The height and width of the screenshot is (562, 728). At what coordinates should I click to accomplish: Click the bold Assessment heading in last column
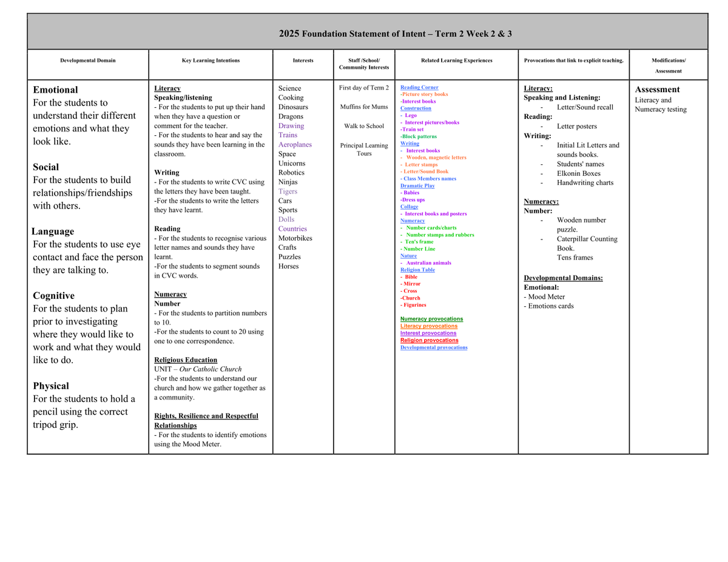tap(657, 90)
